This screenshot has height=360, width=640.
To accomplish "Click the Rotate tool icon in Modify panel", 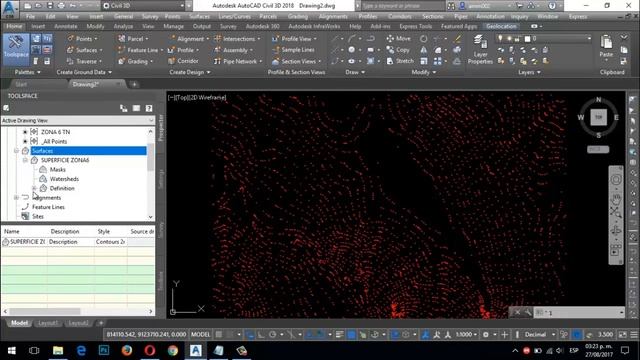I will click(x=424, y=39).
